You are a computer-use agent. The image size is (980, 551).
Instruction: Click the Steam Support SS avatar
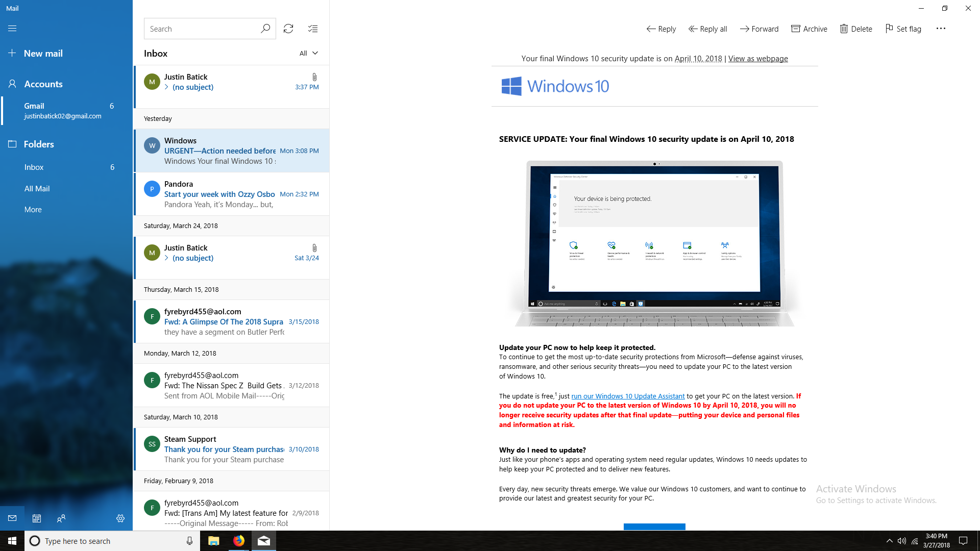(152, 444)
